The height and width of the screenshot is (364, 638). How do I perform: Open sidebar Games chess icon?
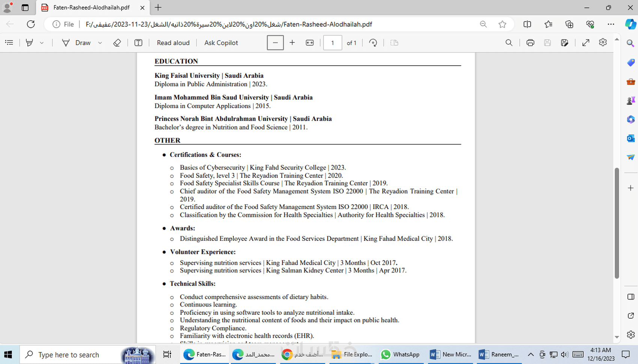pos(630,100)
